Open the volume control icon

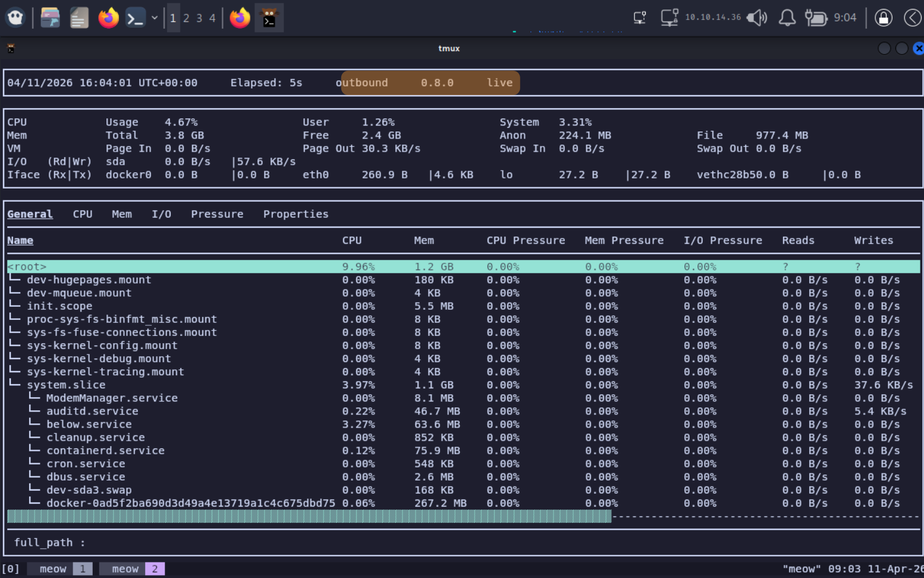pyautogui.click(x=757, y=18)
